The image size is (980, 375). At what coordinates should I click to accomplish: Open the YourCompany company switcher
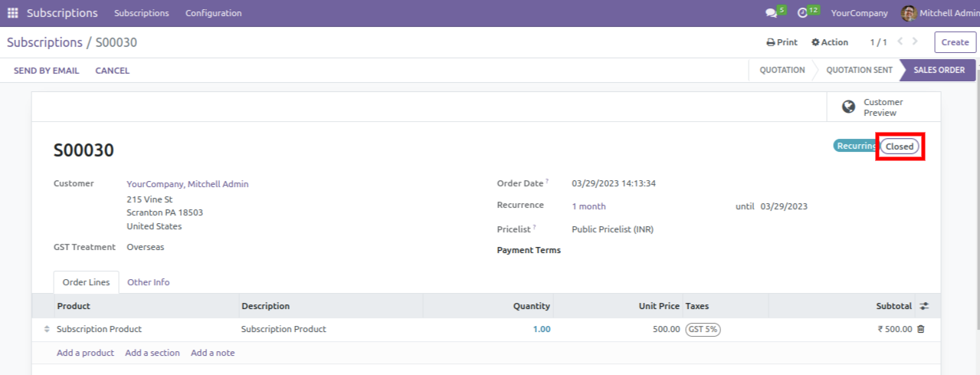tap(859, 13)
